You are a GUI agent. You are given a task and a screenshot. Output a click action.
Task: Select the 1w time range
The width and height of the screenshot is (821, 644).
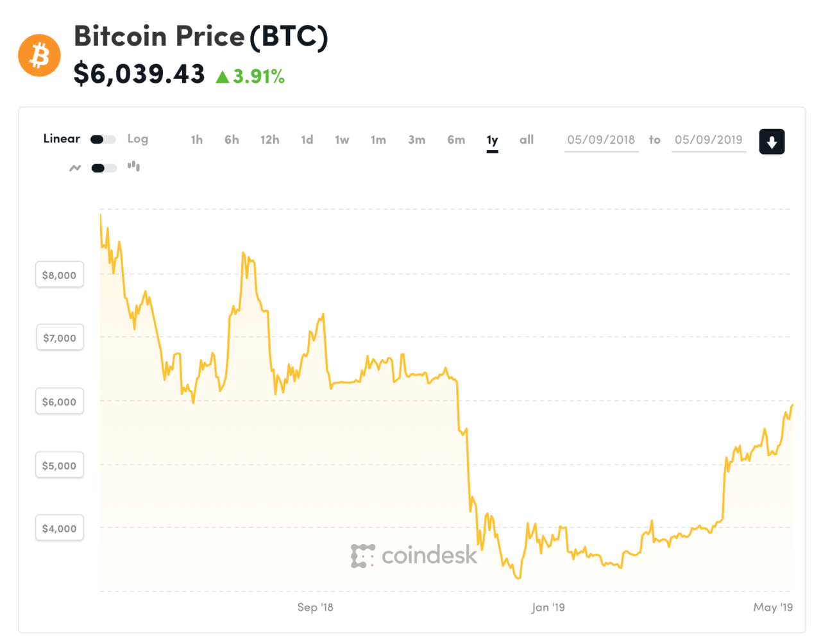click(342, 140)
